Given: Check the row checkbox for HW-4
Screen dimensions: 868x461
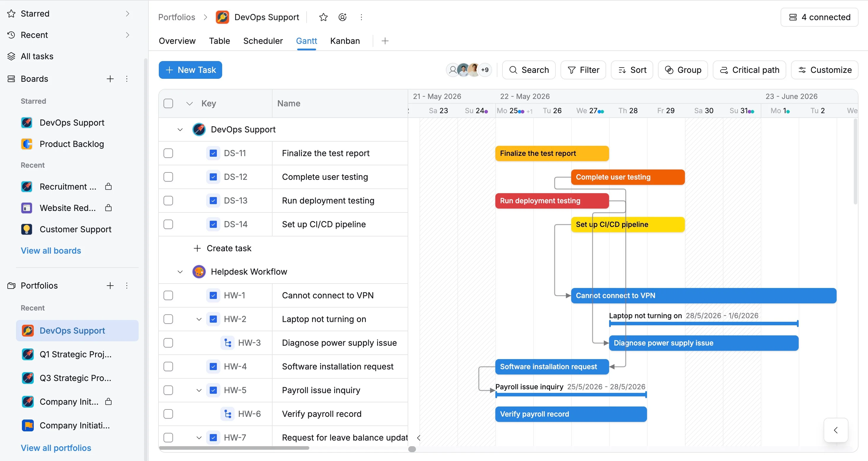Looking at the screenshot, I should 168,366.
